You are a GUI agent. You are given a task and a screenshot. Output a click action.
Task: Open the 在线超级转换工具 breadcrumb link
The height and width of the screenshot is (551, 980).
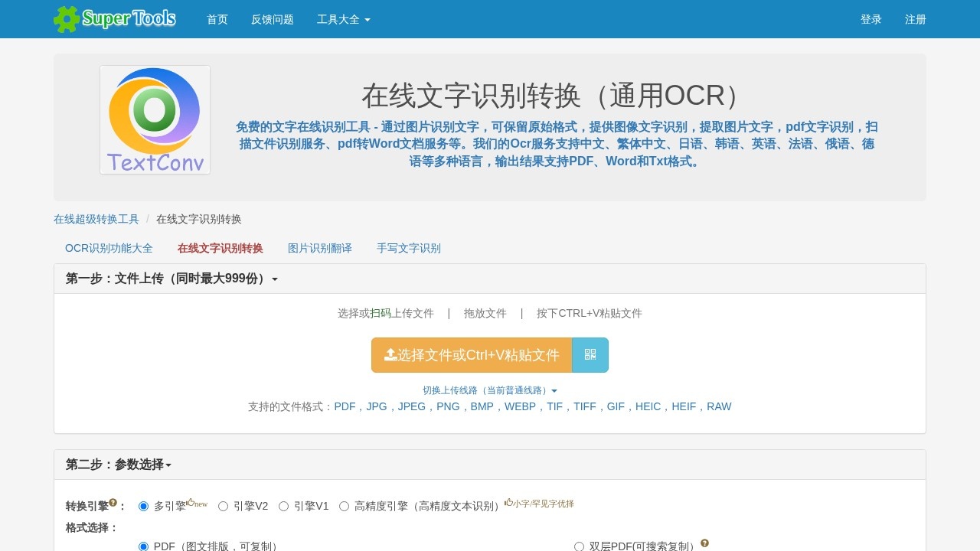(96, 219)
